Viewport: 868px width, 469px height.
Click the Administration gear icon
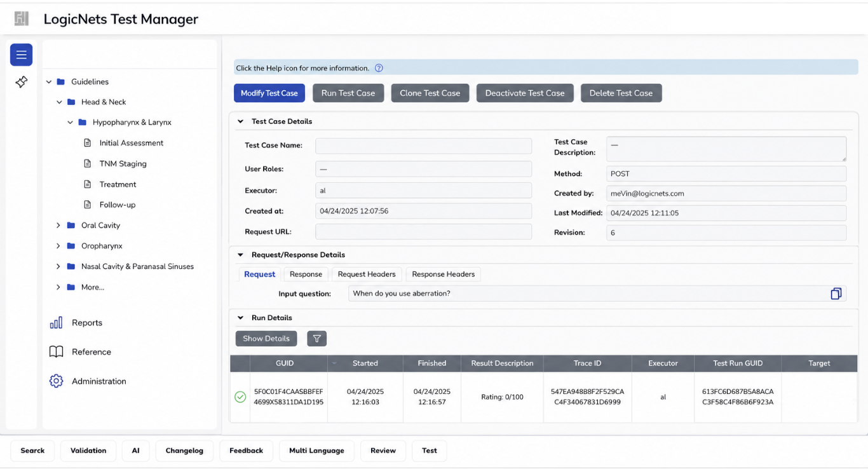pyautogui.click(x=56, y=381)
